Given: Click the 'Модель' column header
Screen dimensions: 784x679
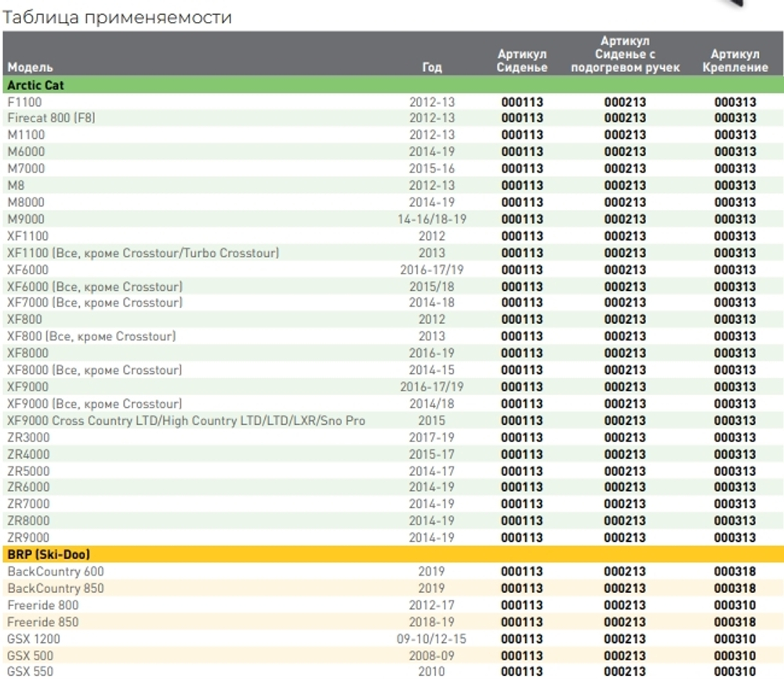Looking at the screenshot, I should (x=31, y=67).
